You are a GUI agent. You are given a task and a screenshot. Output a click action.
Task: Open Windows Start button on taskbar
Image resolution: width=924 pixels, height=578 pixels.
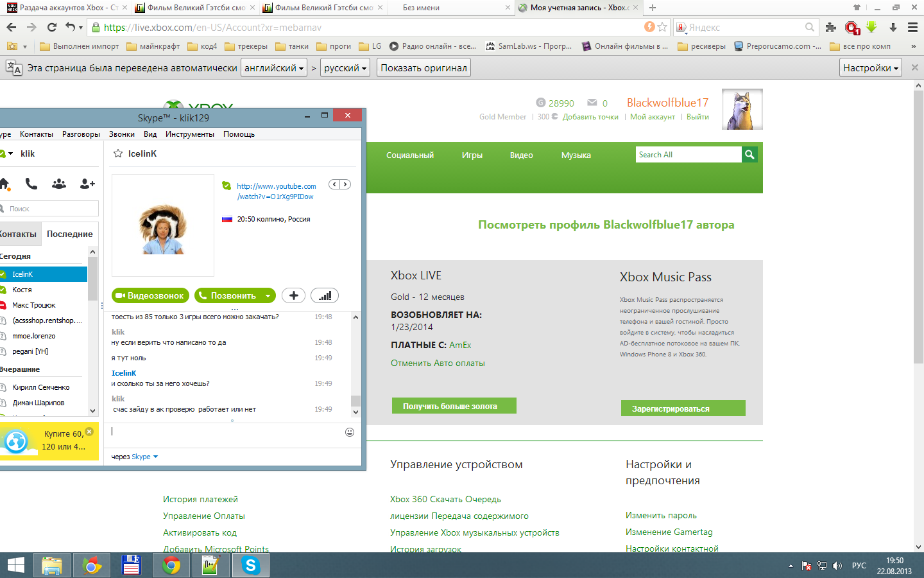[x=15, y=565]
